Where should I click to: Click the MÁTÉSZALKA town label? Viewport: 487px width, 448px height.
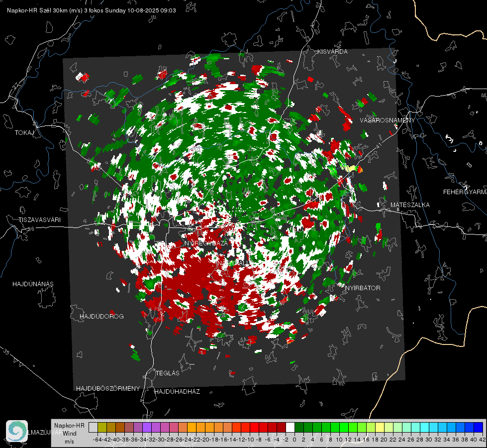coord(410,205)
